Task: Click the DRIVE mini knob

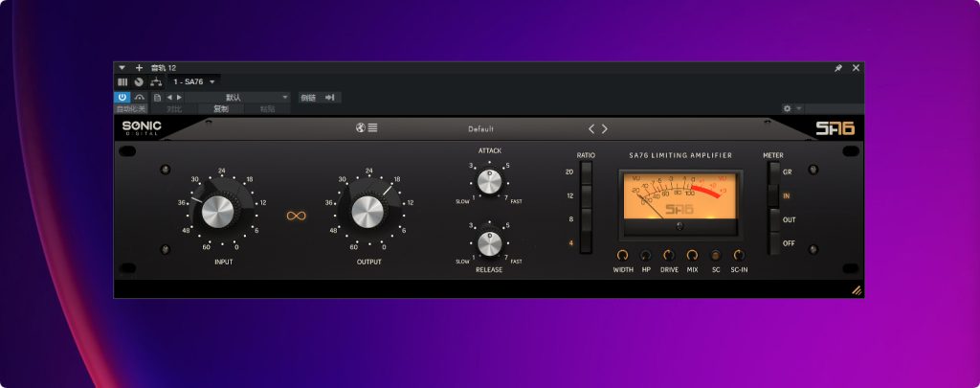Action: tap(669, 256)
